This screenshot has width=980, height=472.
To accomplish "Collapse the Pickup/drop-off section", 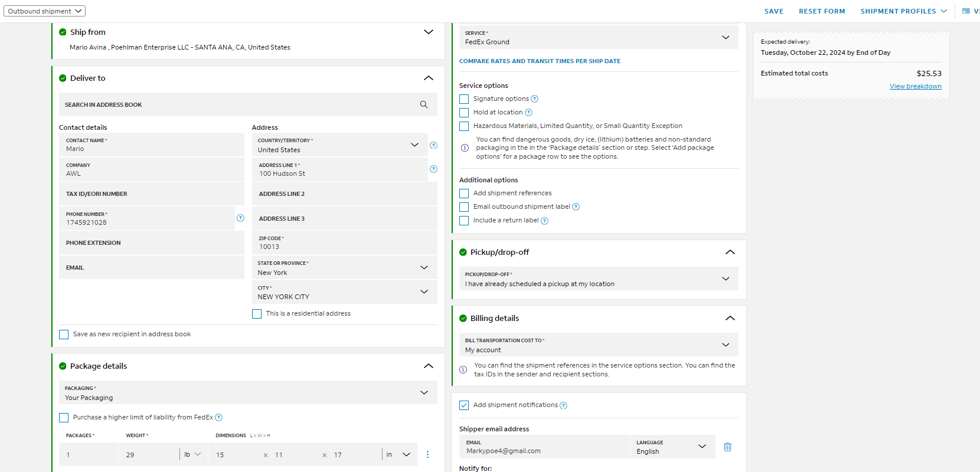I will tap(730, 252).
